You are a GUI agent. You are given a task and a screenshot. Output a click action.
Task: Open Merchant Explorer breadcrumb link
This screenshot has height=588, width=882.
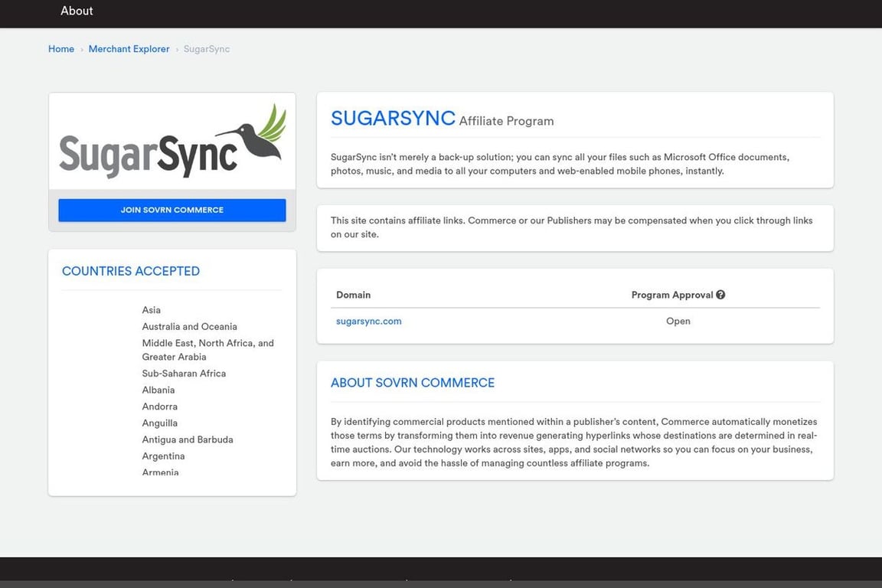[129, 49]
